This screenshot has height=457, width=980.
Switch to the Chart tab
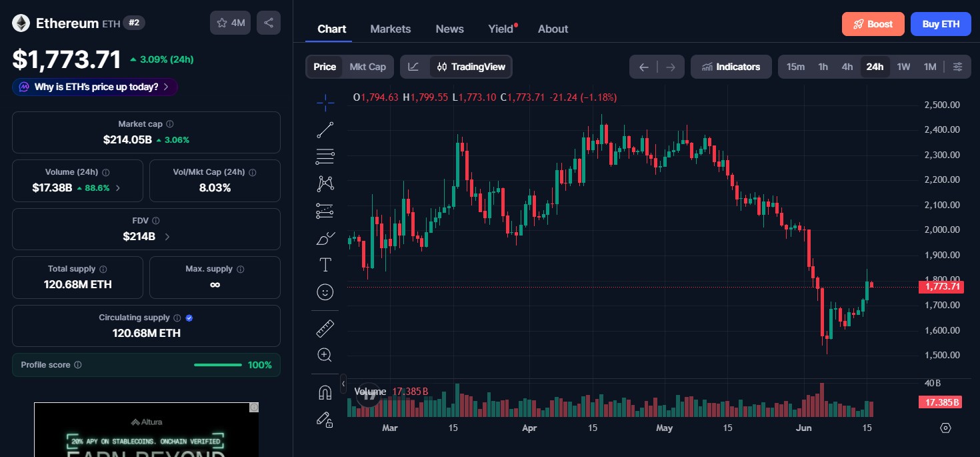click(x=331, y=29)
